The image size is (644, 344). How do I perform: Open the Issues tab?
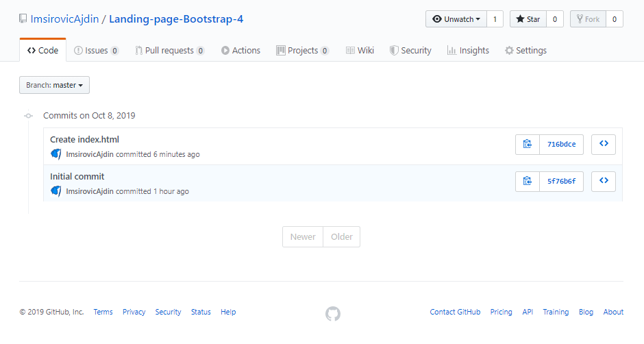pos(97,50)
